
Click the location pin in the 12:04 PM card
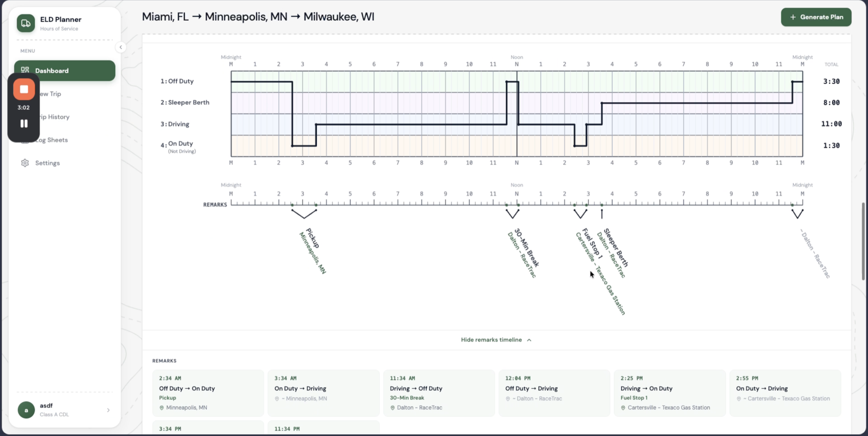click(x=508, y=399)
